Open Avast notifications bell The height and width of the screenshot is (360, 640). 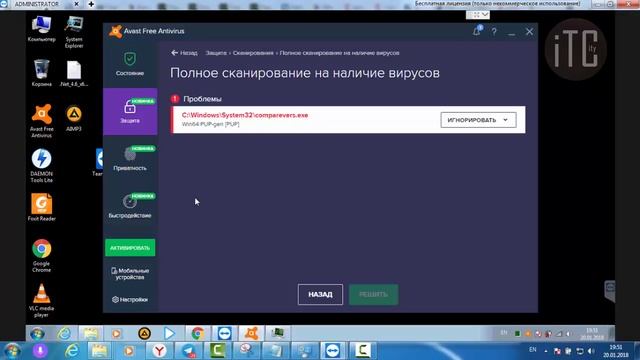click(477, 31)
